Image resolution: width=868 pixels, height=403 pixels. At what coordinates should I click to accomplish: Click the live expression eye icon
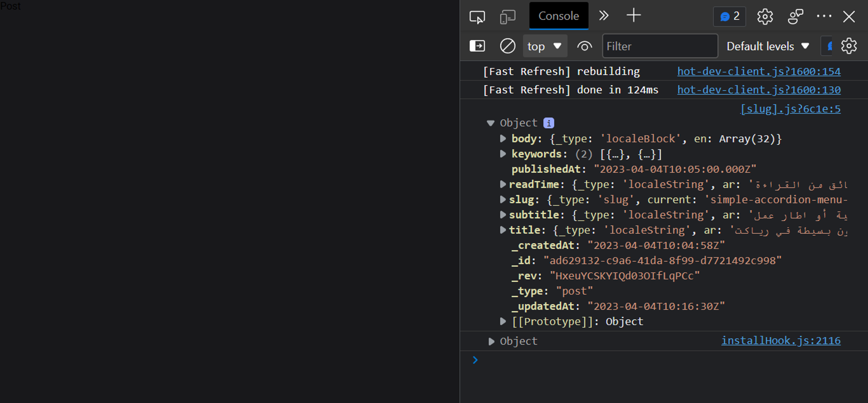coord(584,46)
